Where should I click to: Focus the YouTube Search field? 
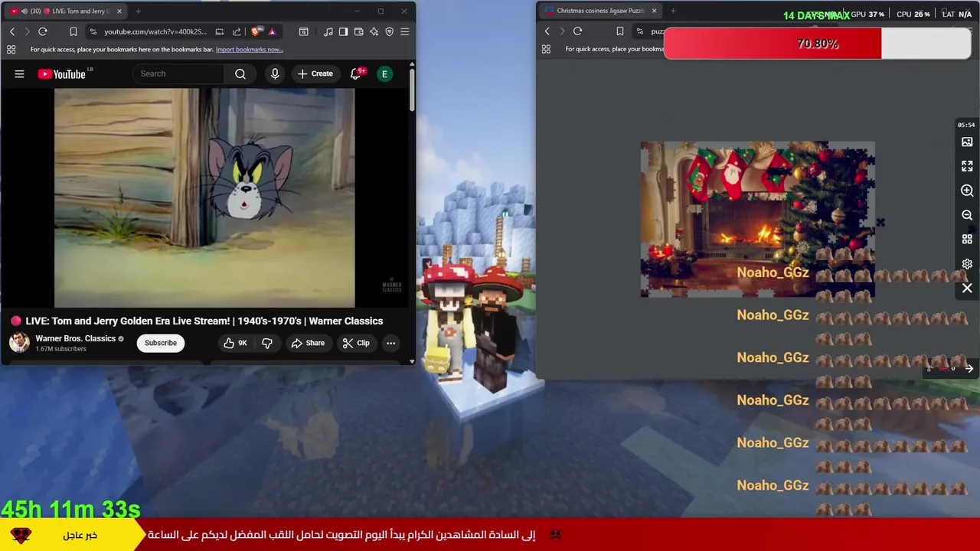180,73
